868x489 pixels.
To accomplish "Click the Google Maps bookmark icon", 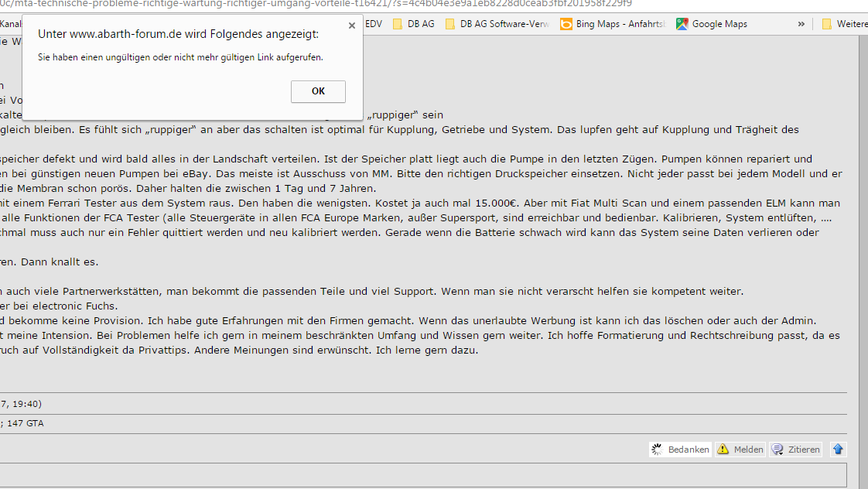I will [x=682, y=24].
